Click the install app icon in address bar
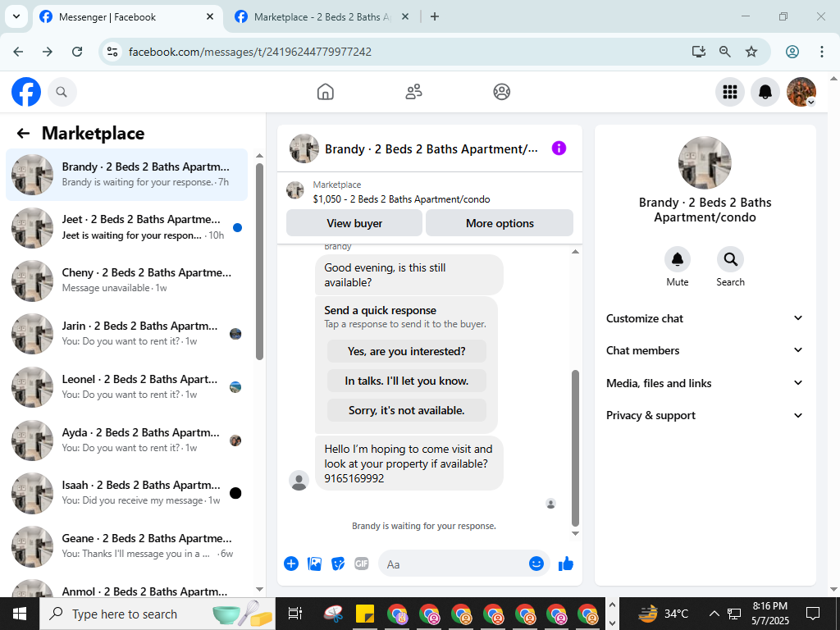 (x=699, y=52)
